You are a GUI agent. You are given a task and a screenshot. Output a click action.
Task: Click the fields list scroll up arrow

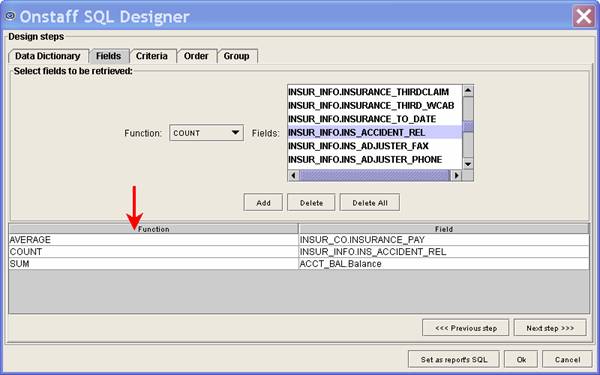point(468,91)
